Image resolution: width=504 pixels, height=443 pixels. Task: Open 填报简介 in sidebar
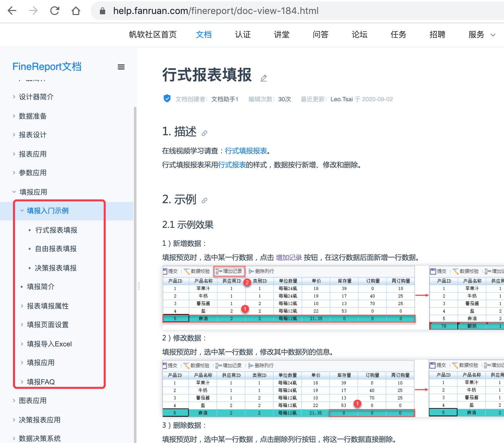(x=41, y=287)
